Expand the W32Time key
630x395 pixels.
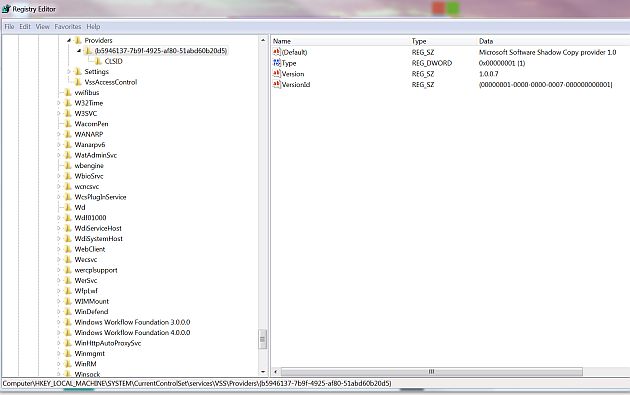pos(59,103)
